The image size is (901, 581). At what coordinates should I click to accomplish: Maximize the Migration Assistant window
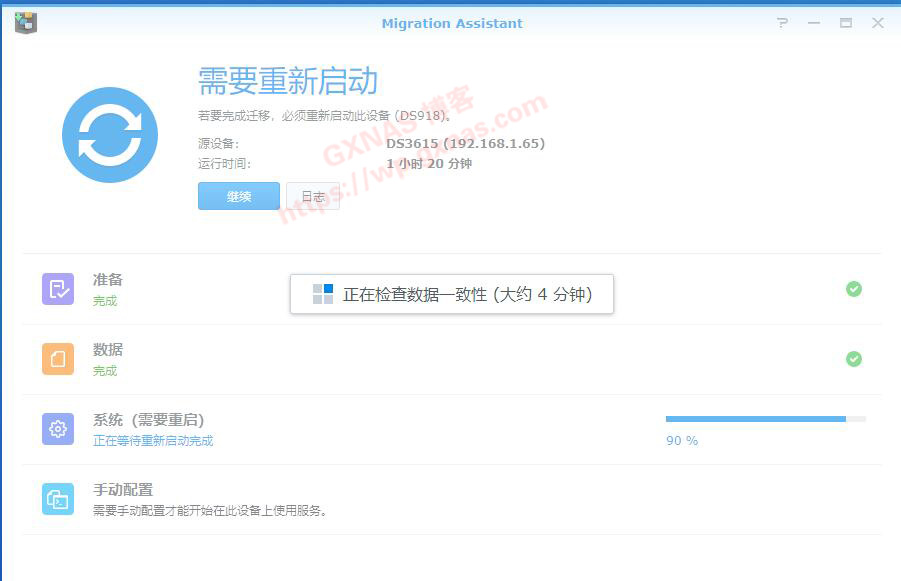click(x=846, y=23)
